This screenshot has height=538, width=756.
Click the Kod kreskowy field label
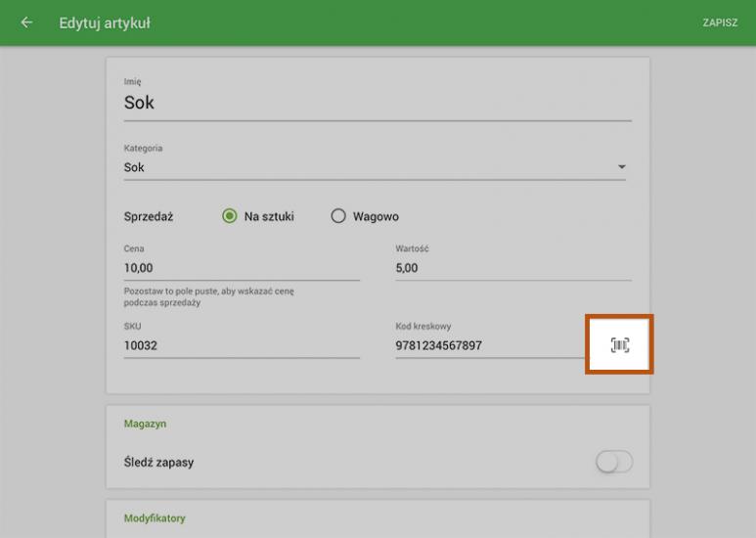(x=422, y=326)
